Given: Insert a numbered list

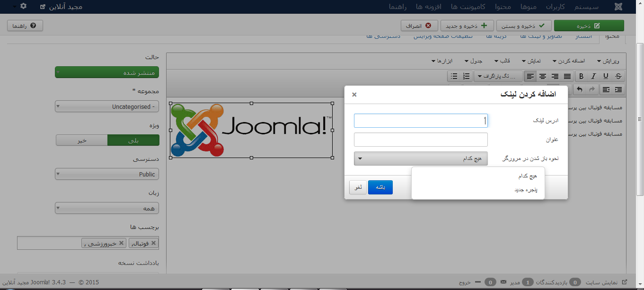Looking at the screenshot, I should point(467,76).
